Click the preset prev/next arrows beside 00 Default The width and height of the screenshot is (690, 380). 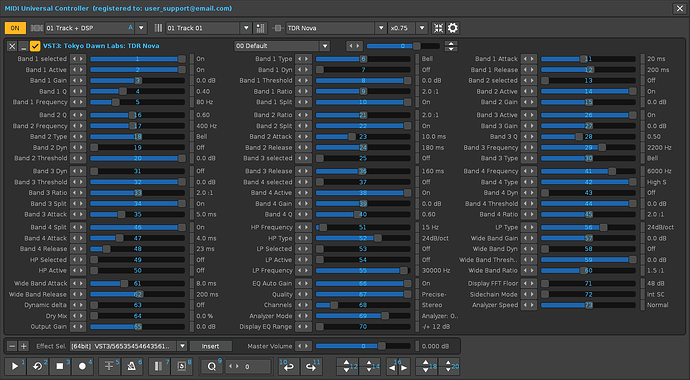(x=354, y=46)
